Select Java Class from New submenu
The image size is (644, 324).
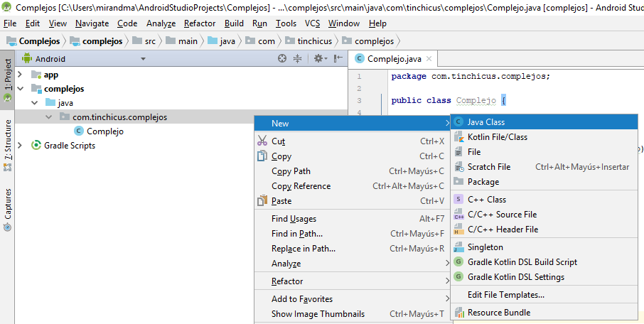click(x=485, y=122)
